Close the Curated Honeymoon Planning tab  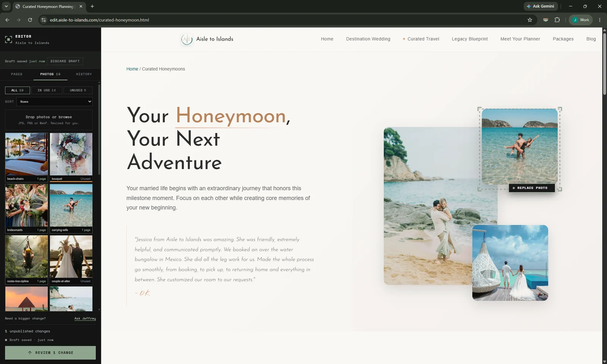(x=81, y=6)
